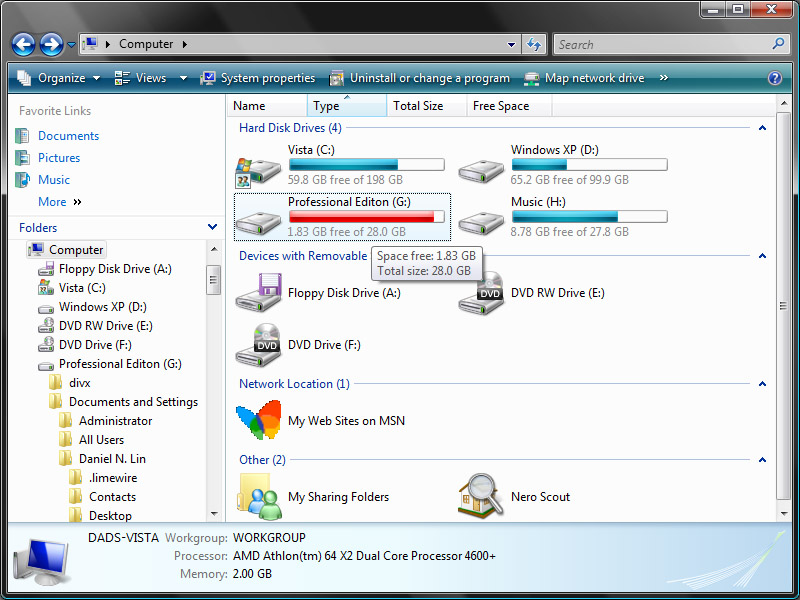Image resolution: width=800 pixels, height=600 pixels.
Task: Click the folder tree scrollbar thumb
Action: [x=213, y=280]
